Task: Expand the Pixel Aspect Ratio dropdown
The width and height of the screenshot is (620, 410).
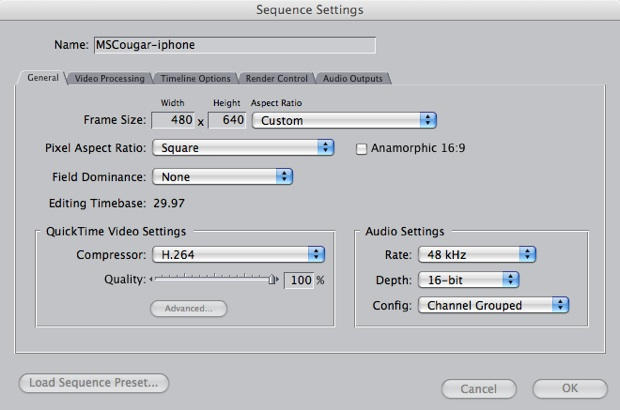Action: [x=242, y=148]
